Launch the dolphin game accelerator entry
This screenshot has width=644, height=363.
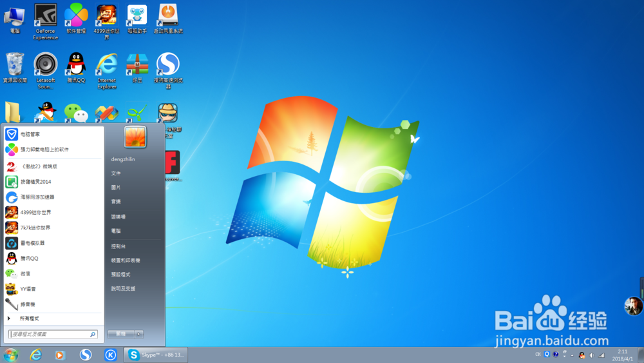coord(53,197)
